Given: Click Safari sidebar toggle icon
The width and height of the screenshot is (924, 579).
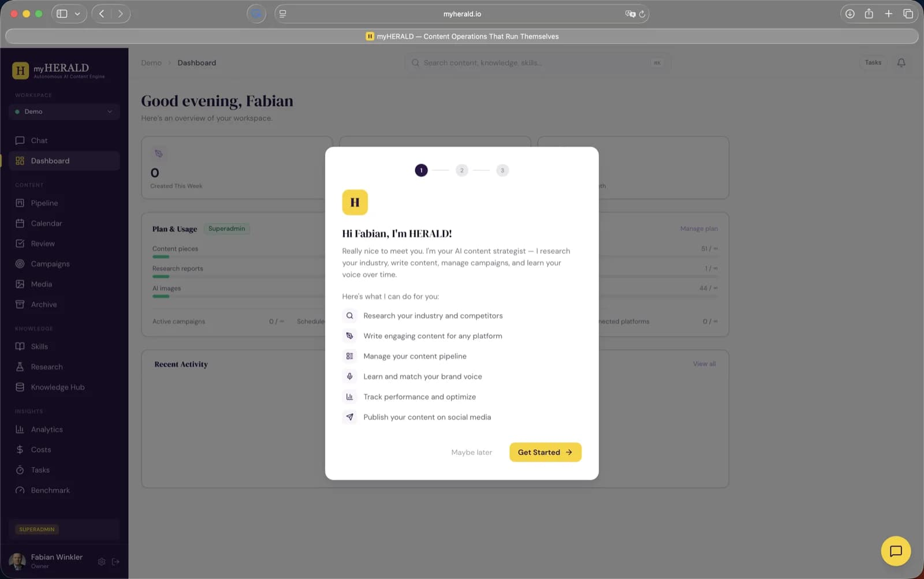Looking at the screenshot, I should (62, 14).
